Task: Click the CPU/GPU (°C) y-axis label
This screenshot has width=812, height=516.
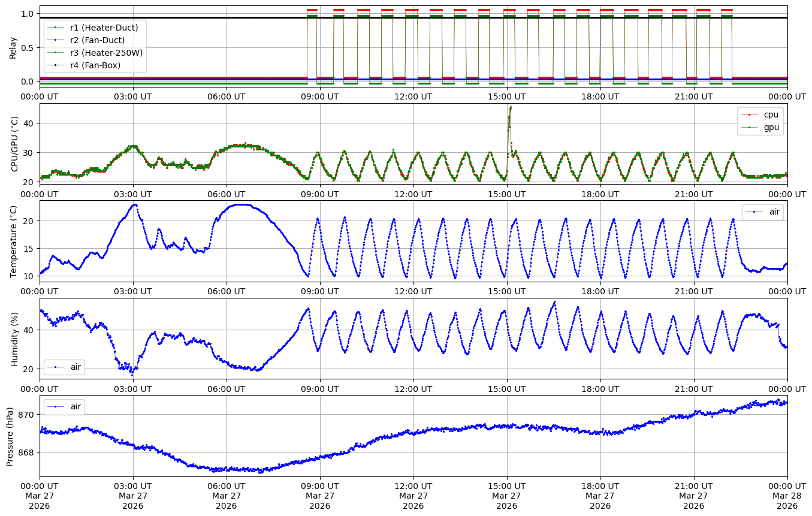Action: [14, 144]
